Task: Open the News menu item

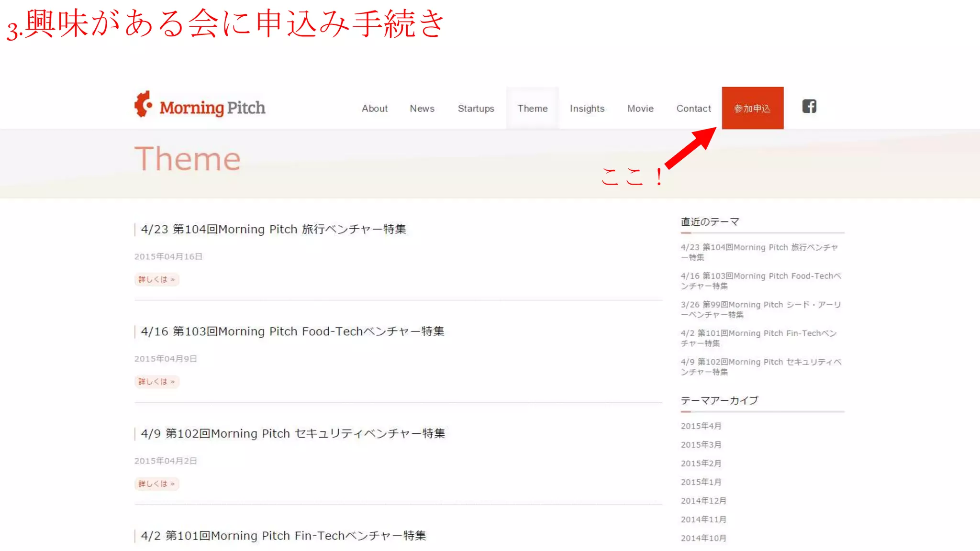Action: click(422, 109)
